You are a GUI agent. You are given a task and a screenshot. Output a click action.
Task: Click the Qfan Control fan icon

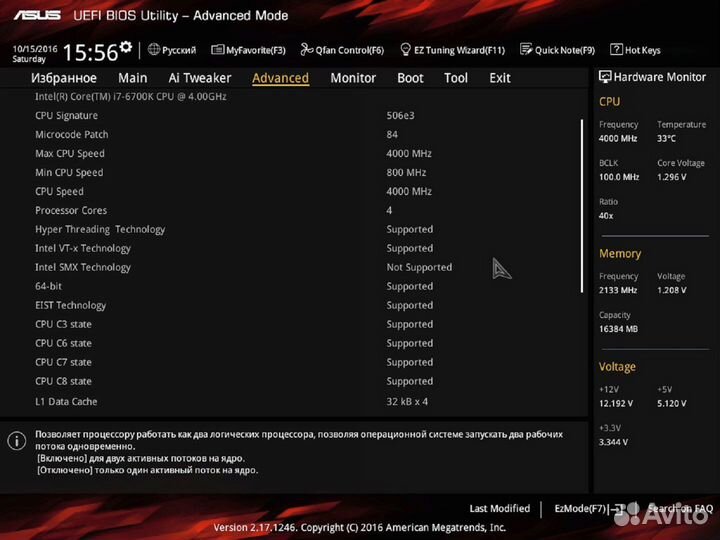click(306, 50)
